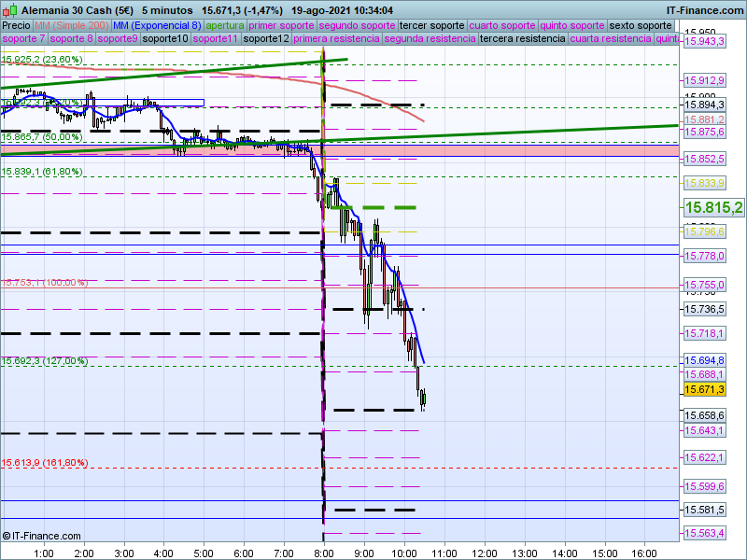
Task: Click the 8:00 mark on time axis
Action: coord(323,553)
